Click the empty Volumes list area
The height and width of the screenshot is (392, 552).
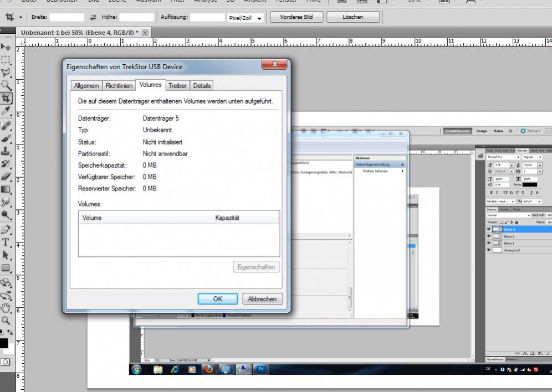click(179, 240)
